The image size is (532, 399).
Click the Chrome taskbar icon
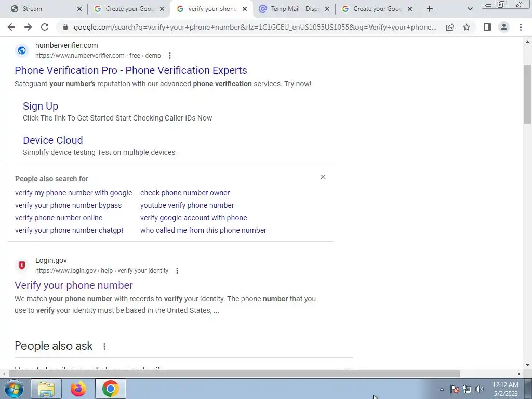pyautogui.click(x=111, y=389)
